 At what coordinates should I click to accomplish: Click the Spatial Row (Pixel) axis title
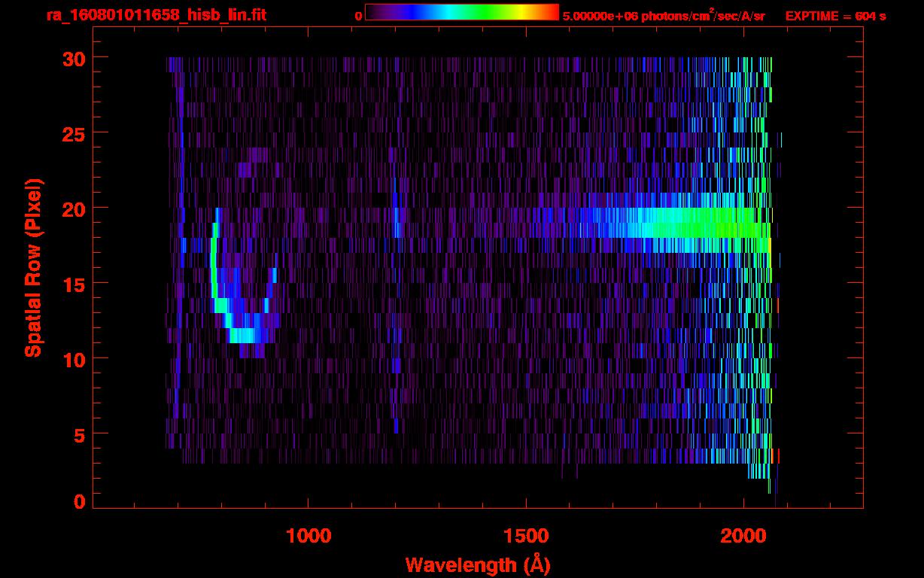33,268
